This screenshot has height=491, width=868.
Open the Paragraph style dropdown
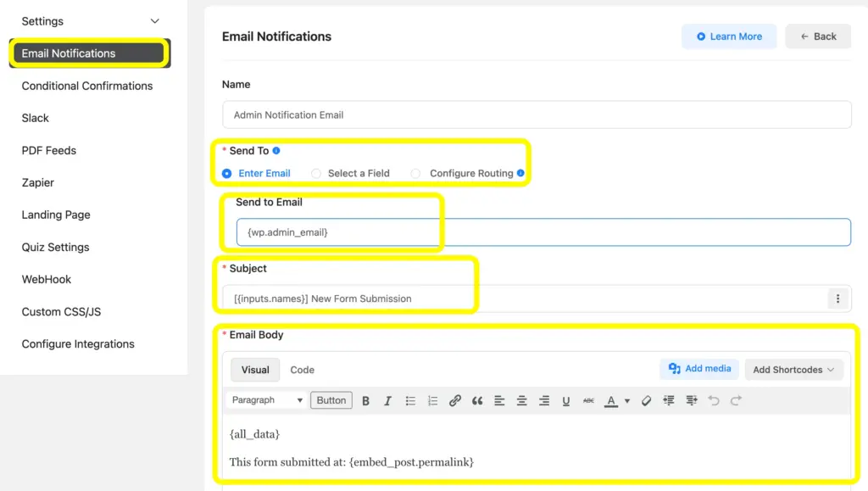[x=265, y=399]
